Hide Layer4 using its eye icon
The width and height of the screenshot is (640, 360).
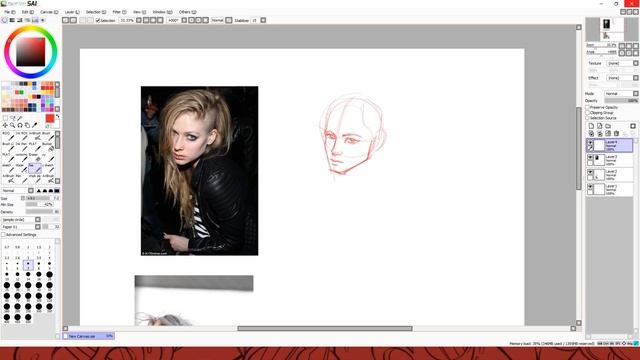click(x=590, y=142)
